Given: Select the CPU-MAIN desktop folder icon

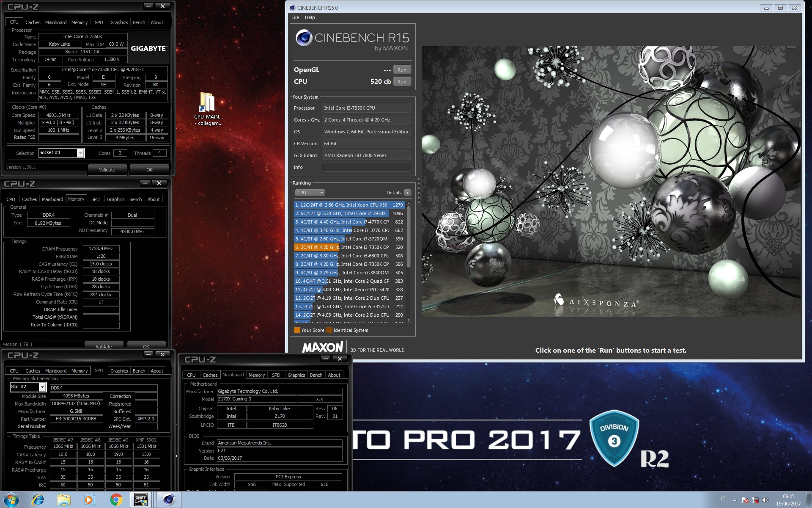Looking at the screenshot, I should coord(208,108).
